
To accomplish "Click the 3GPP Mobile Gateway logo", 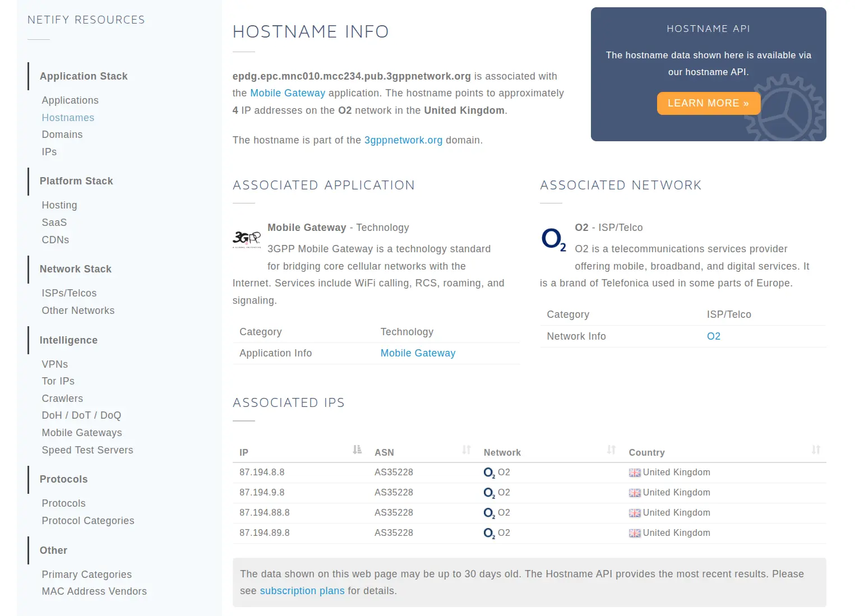I will pos(247,239).
